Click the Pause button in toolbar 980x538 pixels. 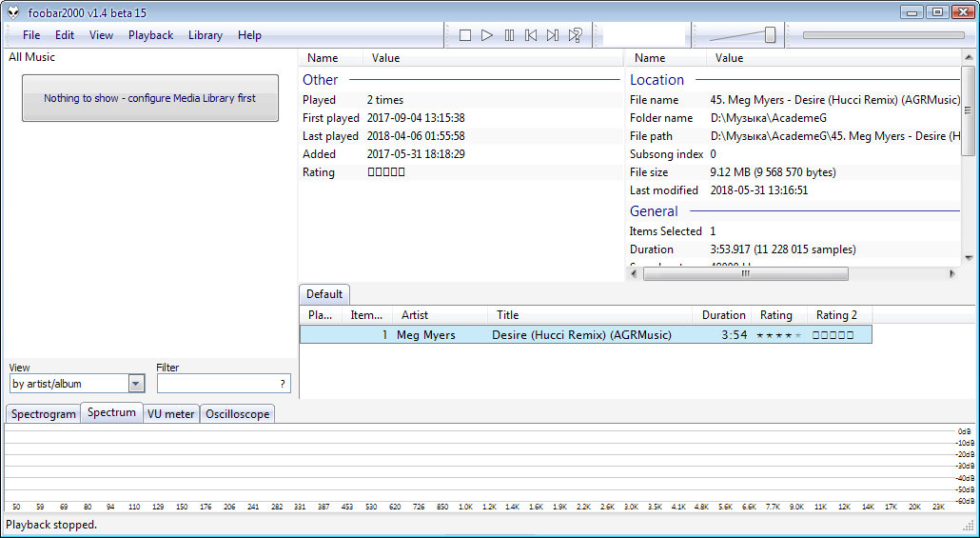[509, 35]
